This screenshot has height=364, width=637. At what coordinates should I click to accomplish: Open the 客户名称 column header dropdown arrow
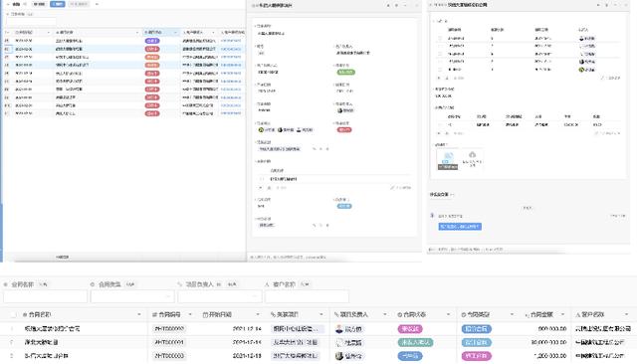tap(626, 314)
